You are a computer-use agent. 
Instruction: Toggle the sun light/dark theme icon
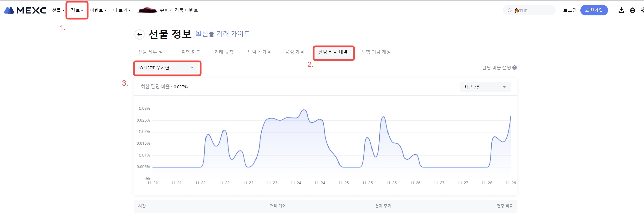(642, 10)
